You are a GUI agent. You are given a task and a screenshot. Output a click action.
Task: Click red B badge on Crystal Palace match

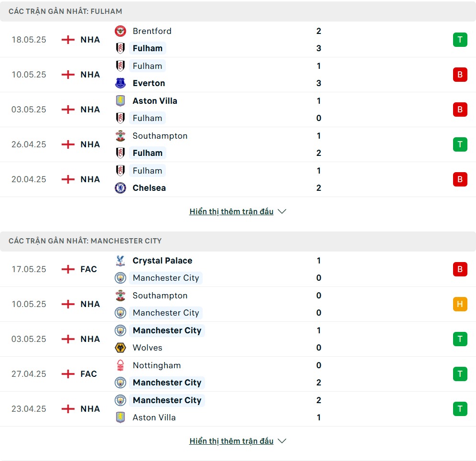pyautogui.click(x=460, y=269)
